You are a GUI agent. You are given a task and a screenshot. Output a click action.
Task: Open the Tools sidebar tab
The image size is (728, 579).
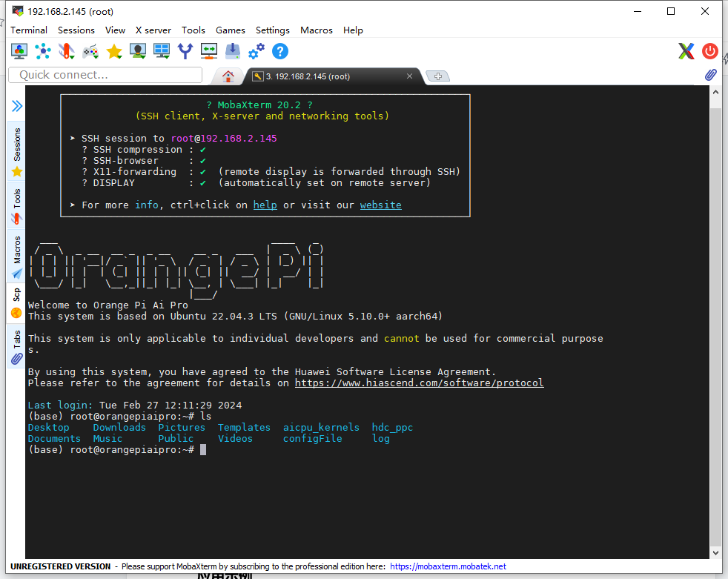(17, 206)
